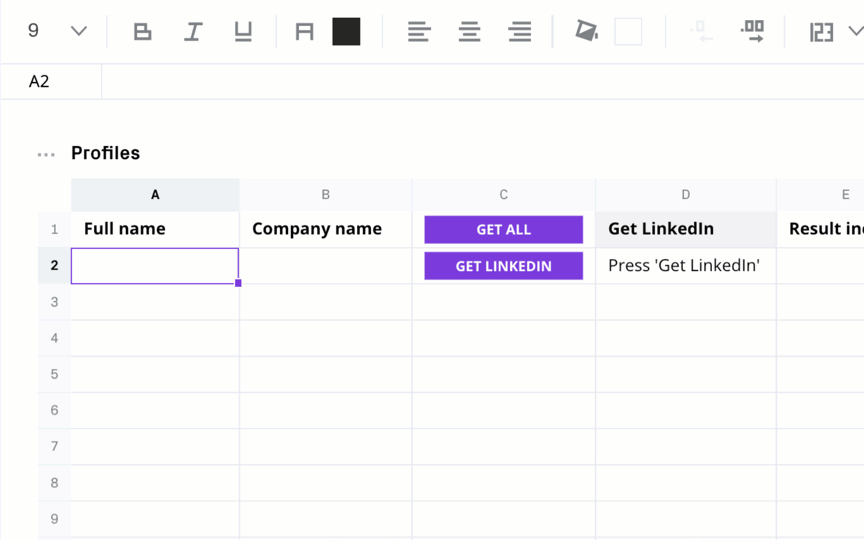
Task: Select row 2 header
Action: (x=54, y=266)
